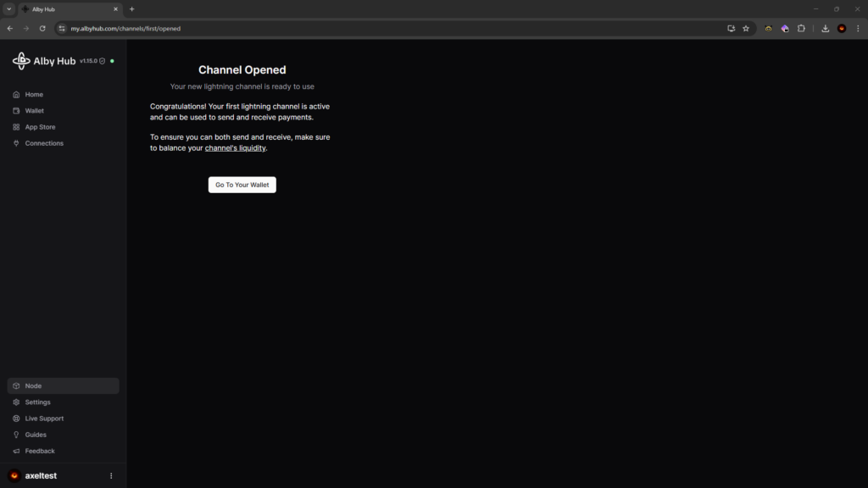Open the Chrome three-dot menu
This screenshot has height=488, width=868.
[x=858, y=28]
